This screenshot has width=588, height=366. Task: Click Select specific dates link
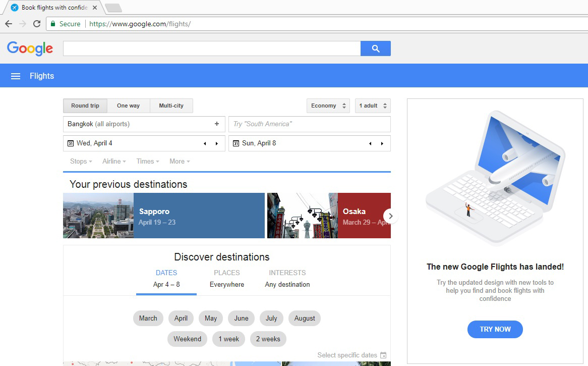[347, 355]
